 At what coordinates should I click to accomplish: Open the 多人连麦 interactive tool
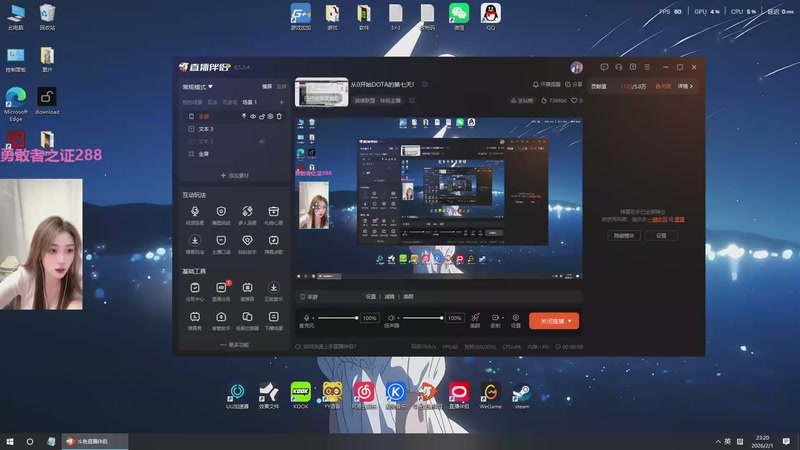[x=247, y=212]
